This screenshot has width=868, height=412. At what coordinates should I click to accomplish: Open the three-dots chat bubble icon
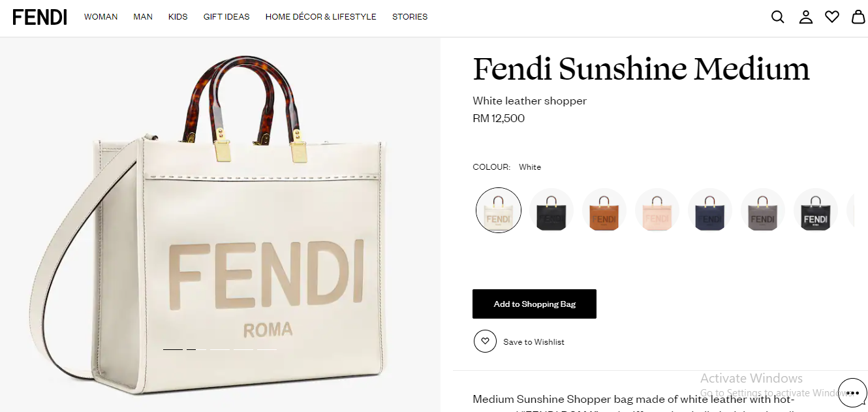click(852, 392)
